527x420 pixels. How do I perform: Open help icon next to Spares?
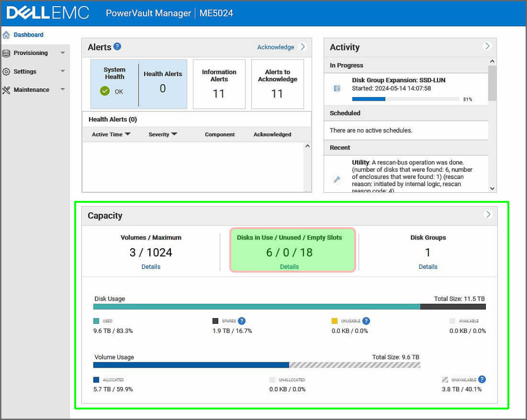[x=242, y=321]
